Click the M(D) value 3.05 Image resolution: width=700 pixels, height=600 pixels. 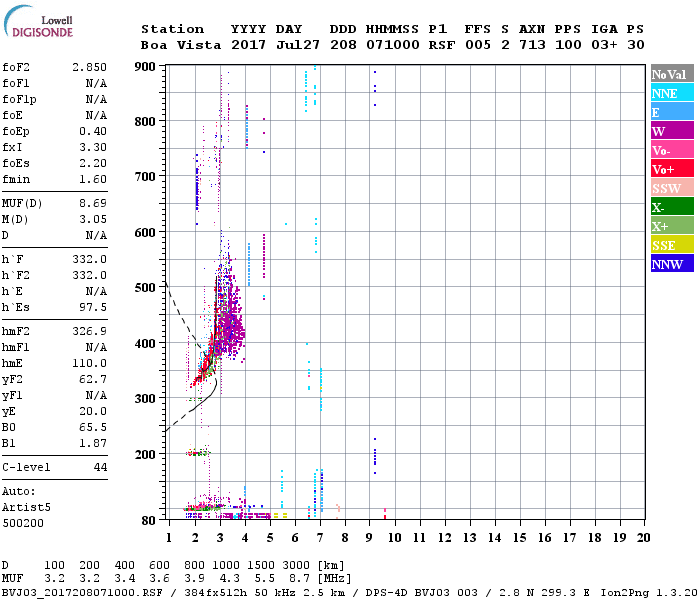click(x=93, y=219)
